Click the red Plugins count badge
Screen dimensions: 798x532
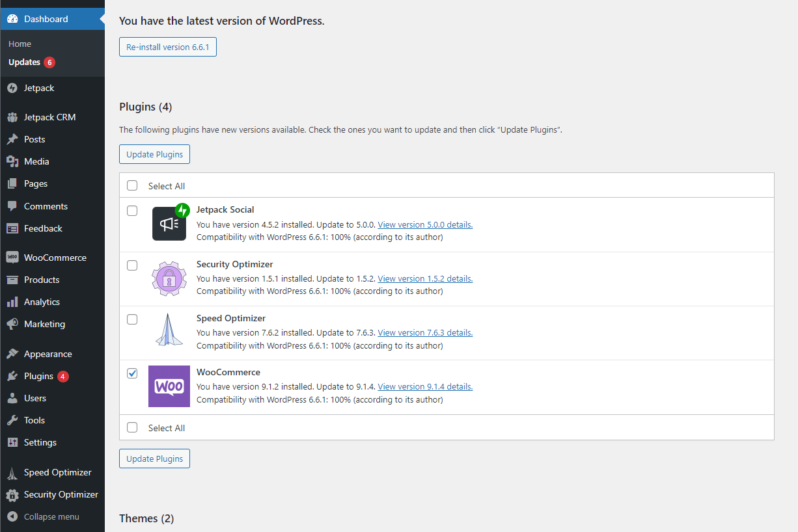[x=62, y=376]
